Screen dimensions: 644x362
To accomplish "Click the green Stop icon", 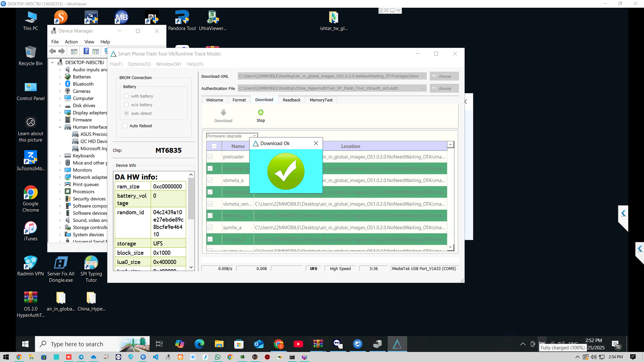I will (261, 112).
